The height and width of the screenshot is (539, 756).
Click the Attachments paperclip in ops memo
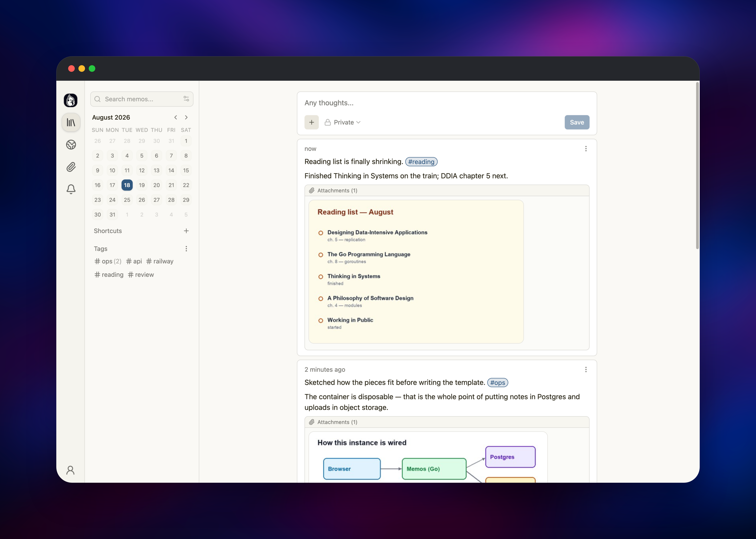(312, 422)
